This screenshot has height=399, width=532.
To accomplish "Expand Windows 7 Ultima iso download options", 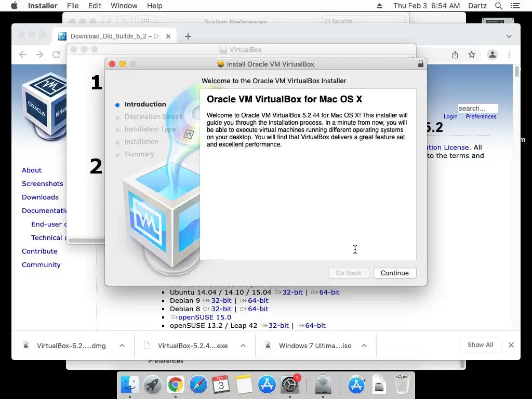I will pyautogui.click(x=364, y=345).
